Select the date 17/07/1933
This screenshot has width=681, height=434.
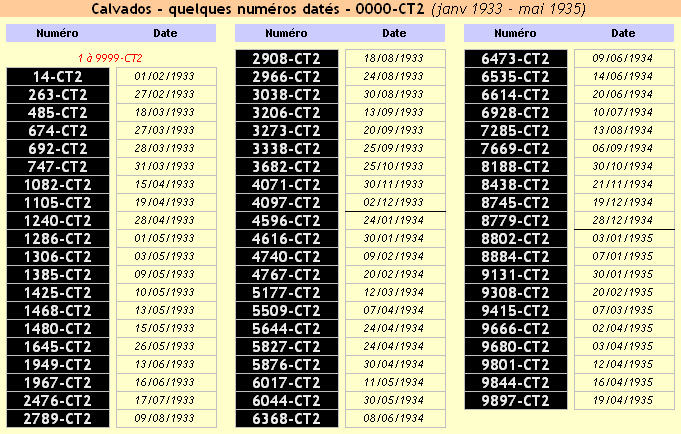click(166, 401)
